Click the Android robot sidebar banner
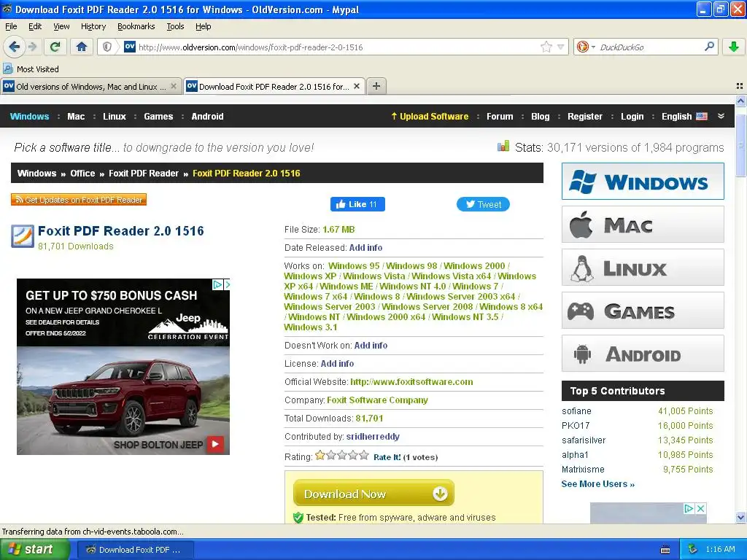 [x=643, y=354]
